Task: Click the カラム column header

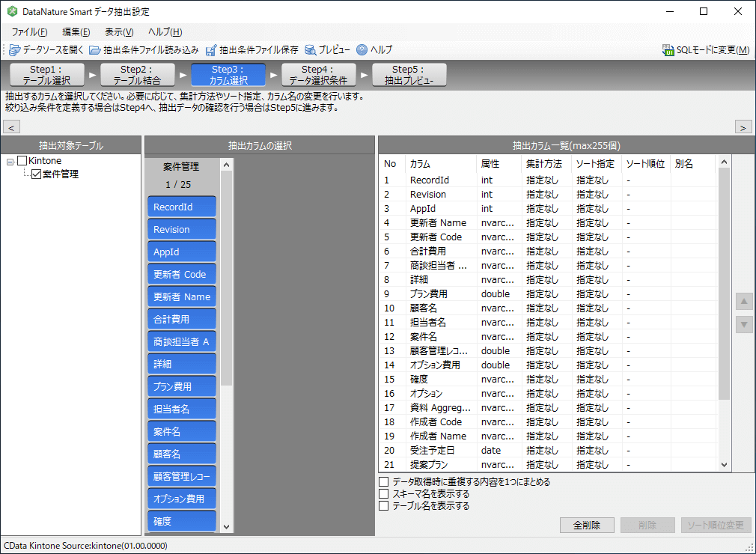Action: coord(441,164)
